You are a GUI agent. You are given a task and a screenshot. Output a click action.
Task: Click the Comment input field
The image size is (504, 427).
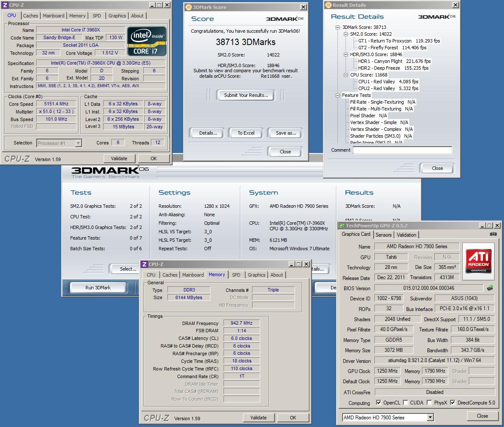click(402, 150)
